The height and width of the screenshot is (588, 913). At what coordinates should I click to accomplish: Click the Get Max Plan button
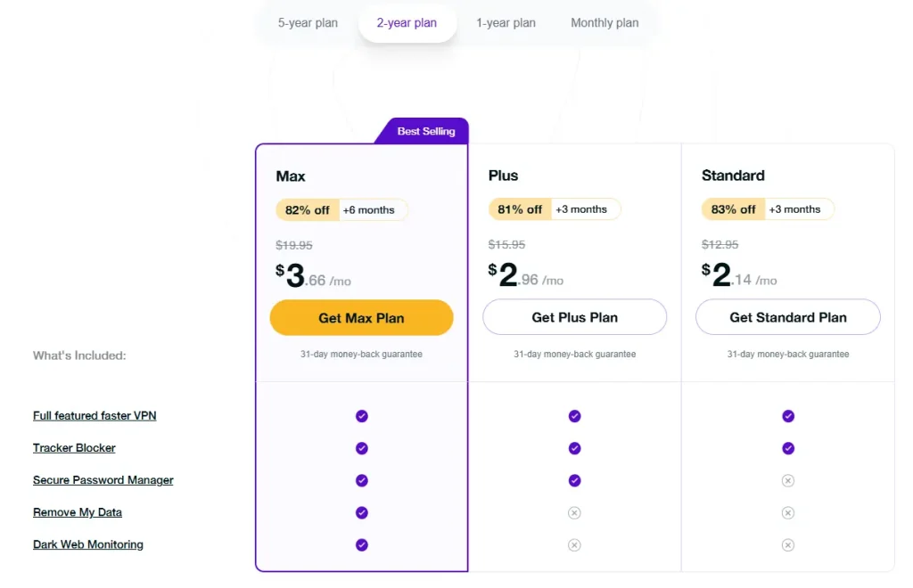361,318
